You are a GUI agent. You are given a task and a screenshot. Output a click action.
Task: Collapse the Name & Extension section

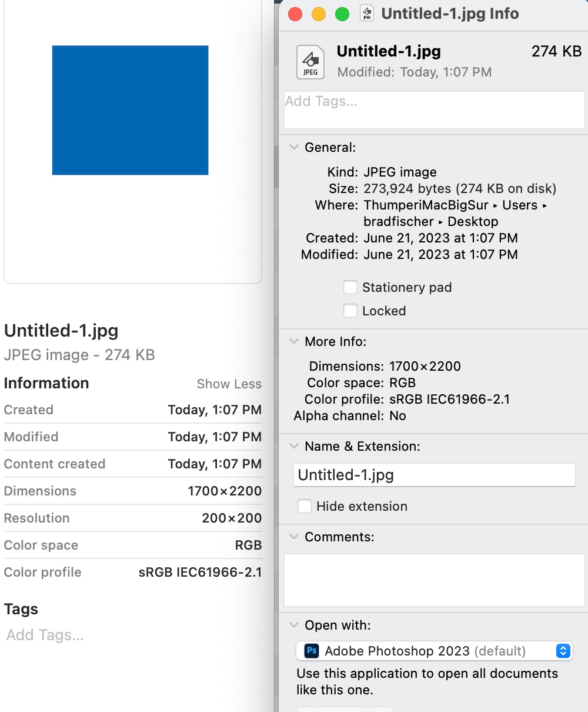point(294,446)
